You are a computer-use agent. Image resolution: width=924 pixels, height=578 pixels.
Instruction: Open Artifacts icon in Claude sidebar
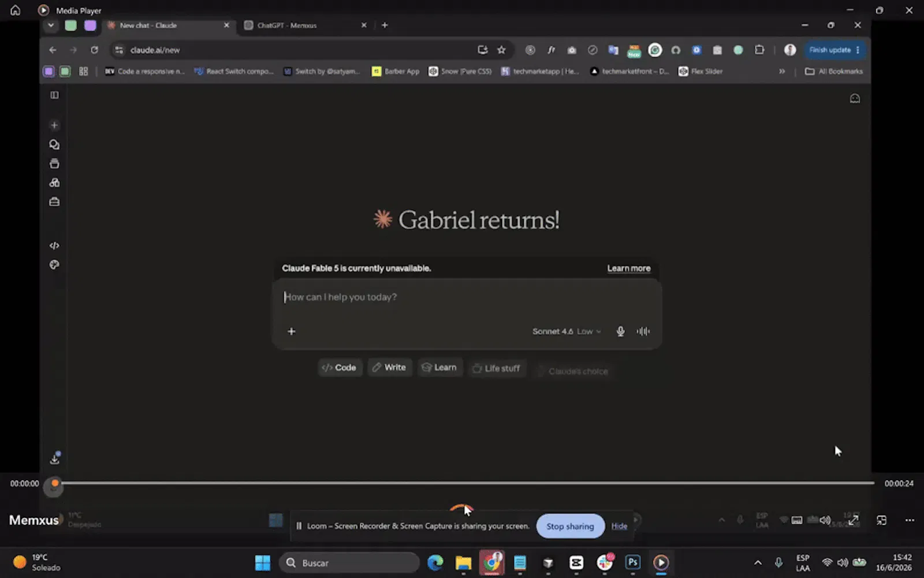point(54,183)
